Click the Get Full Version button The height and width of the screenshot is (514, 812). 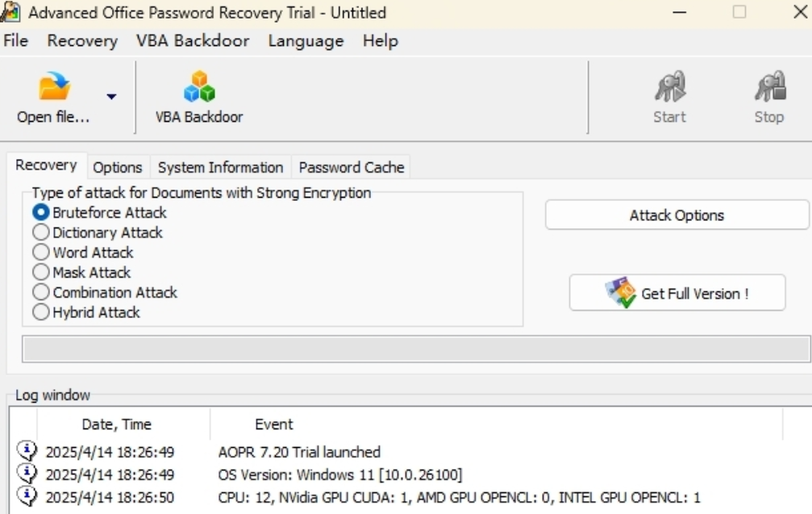(x=677, y=293)
